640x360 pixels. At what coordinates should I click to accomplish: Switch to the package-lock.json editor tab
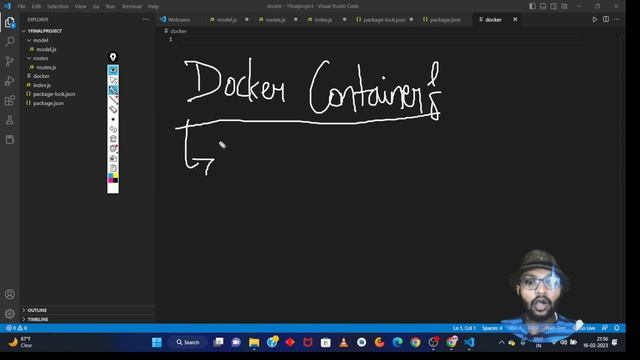(384, 20)
